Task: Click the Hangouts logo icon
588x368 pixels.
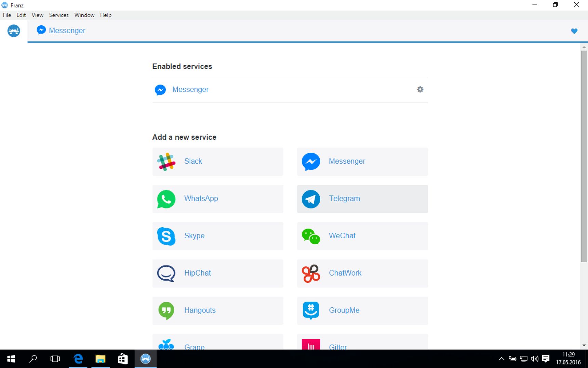Action: tap(166, 311)
